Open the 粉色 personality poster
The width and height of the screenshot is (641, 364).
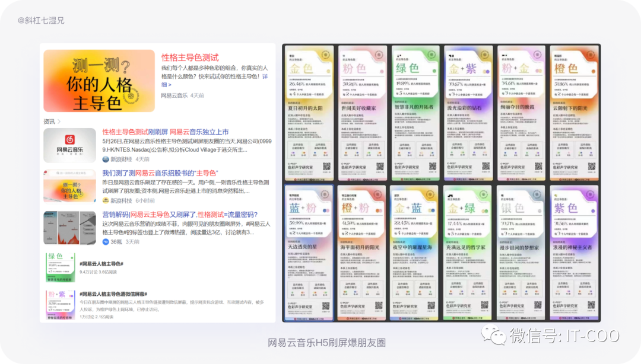[362, 113]
